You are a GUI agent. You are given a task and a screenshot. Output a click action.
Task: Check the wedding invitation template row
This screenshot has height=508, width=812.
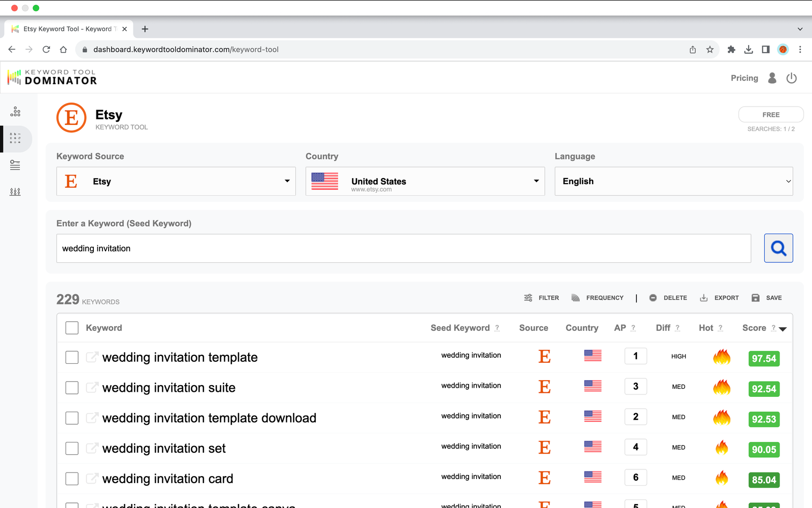[72, 357]
